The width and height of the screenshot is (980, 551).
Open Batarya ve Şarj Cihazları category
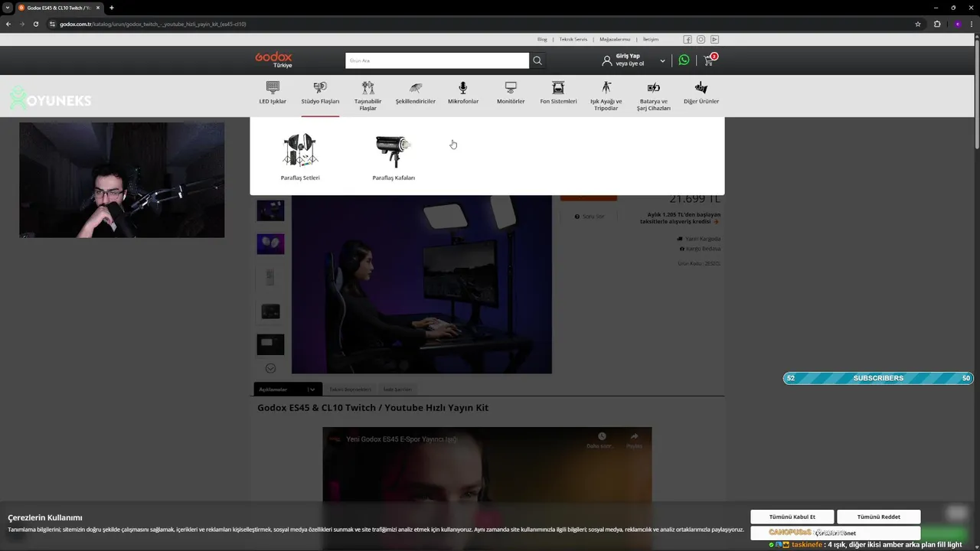pos(654,96)
